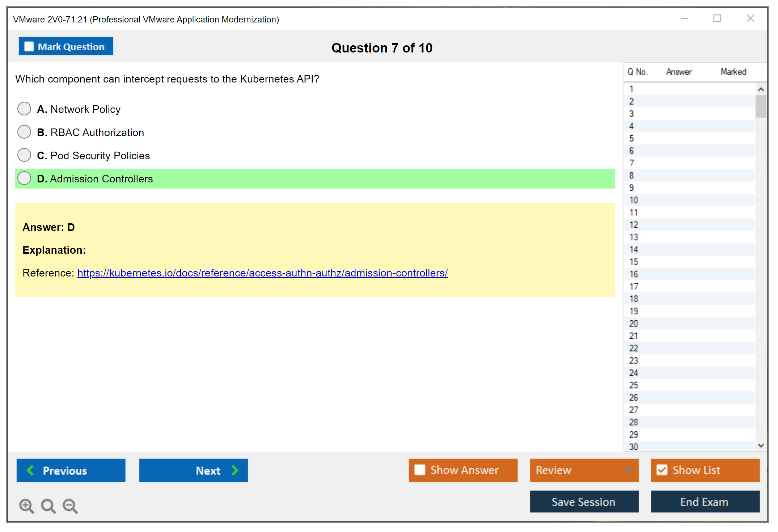Open the Review dropdown menu

pyautogui.click(x=628, y=470)
